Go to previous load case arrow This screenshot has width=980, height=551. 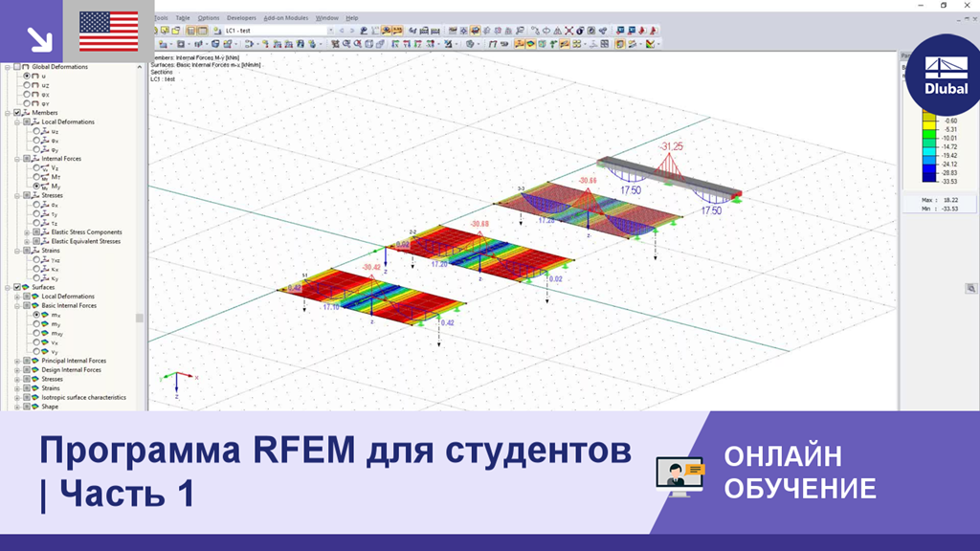pos(342,31)
